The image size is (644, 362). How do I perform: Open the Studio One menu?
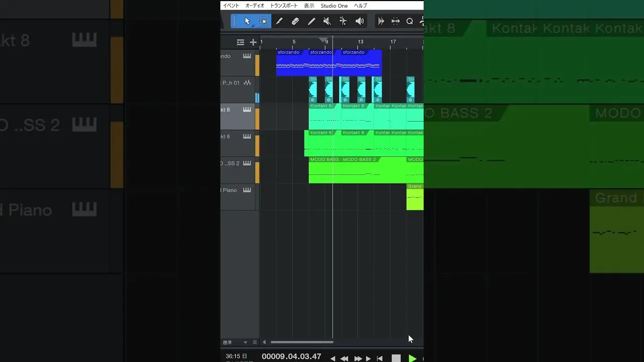click(334, 6)
